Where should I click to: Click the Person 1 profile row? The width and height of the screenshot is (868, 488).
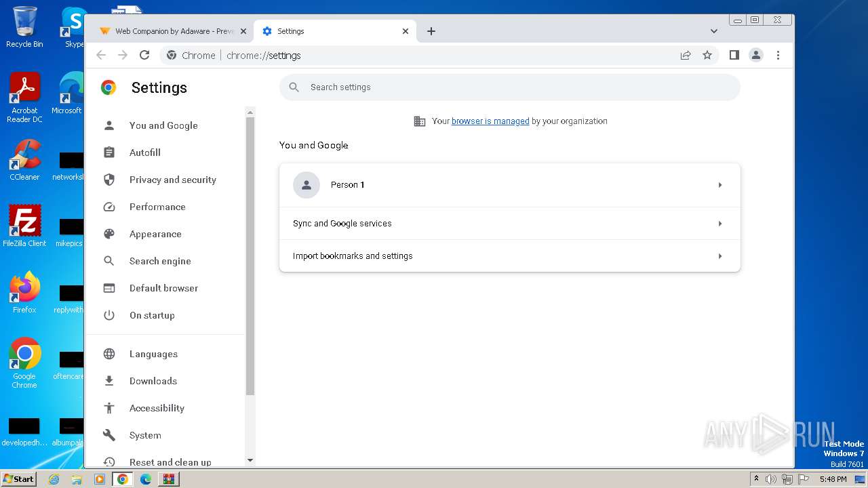point(510,185)
